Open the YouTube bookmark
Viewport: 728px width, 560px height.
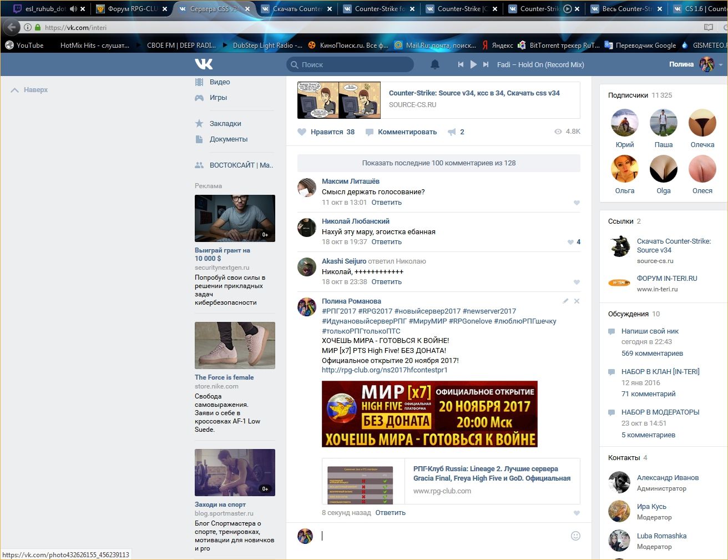pos(24,45)
